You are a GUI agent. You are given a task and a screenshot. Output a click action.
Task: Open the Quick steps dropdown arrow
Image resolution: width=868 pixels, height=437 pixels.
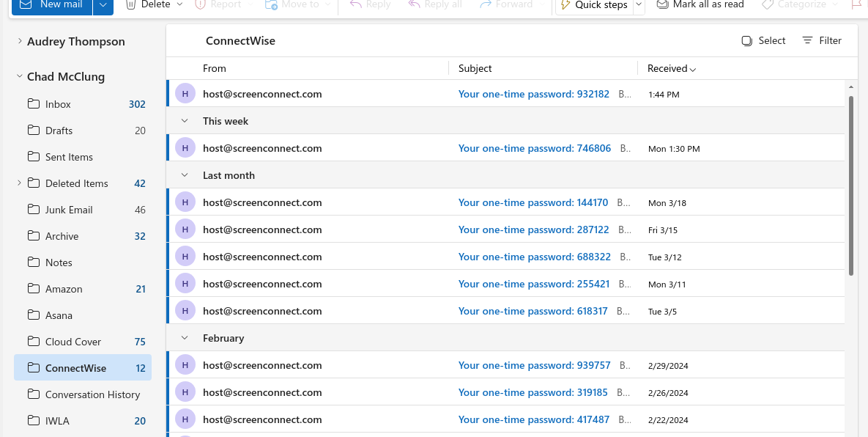point(639,6)
